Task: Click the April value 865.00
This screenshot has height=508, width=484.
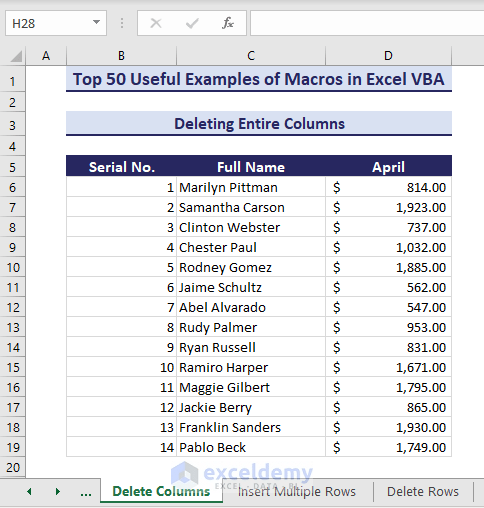Action: [388, 407]
